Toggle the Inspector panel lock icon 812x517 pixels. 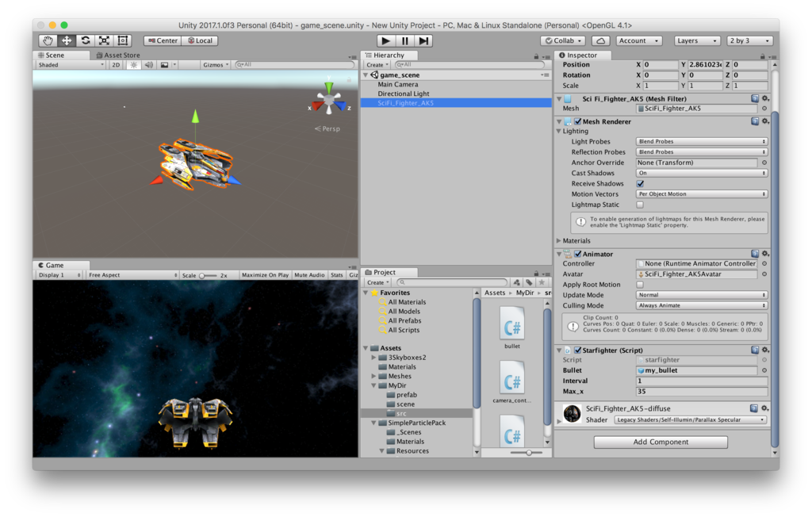click(762, 56)
